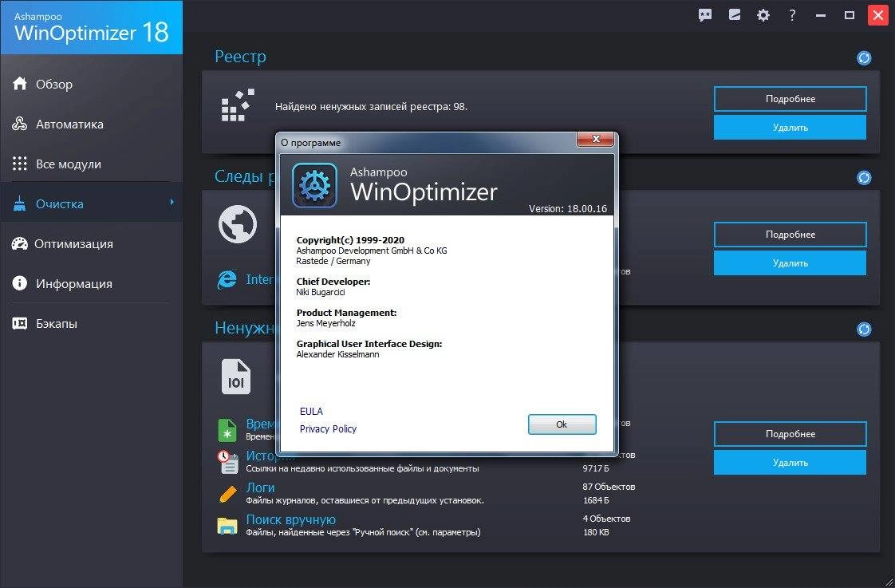Click the gauge icon beside Оптимизация
This screenshot has width=895, height=588.
click(19, 244)
